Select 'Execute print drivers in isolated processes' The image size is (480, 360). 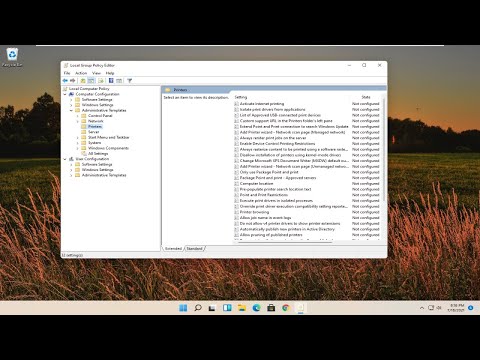click(x=276, y=201)
